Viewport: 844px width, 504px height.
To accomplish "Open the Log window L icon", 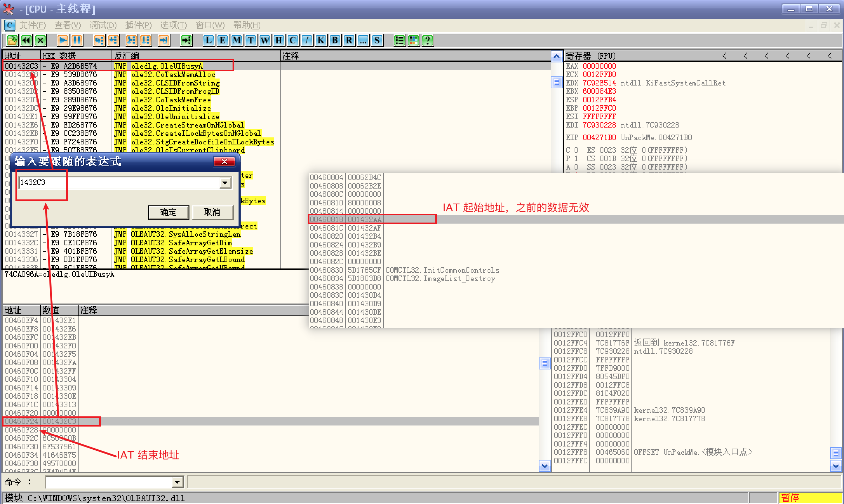I will 209,40.
